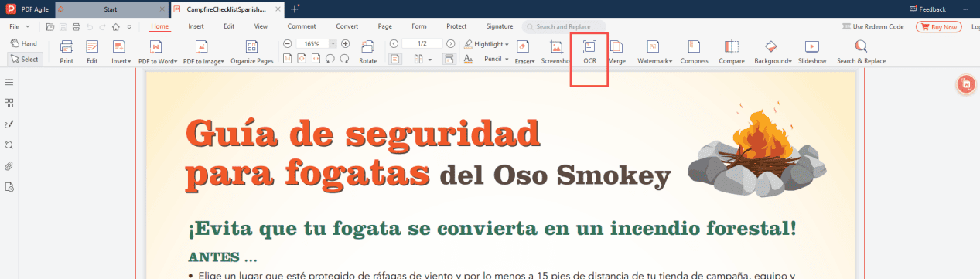
Task: Open the Comment tab
Action: [x=302, y=26]
